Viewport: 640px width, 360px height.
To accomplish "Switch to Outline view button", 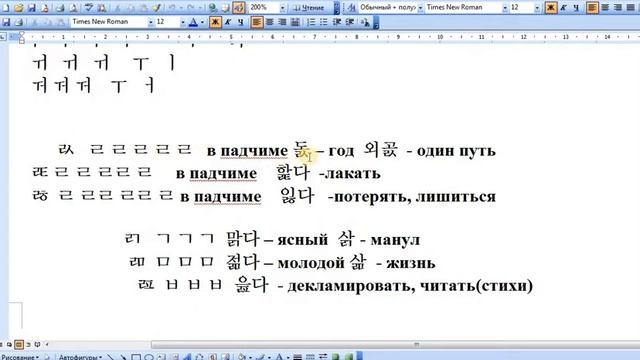I will (29, 344).
